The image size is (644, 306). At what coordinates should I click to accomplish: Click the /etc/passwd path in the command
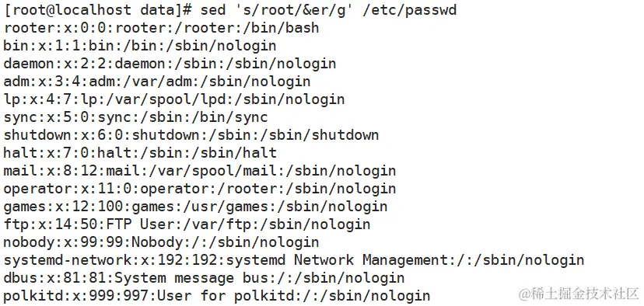click(410, 10)
